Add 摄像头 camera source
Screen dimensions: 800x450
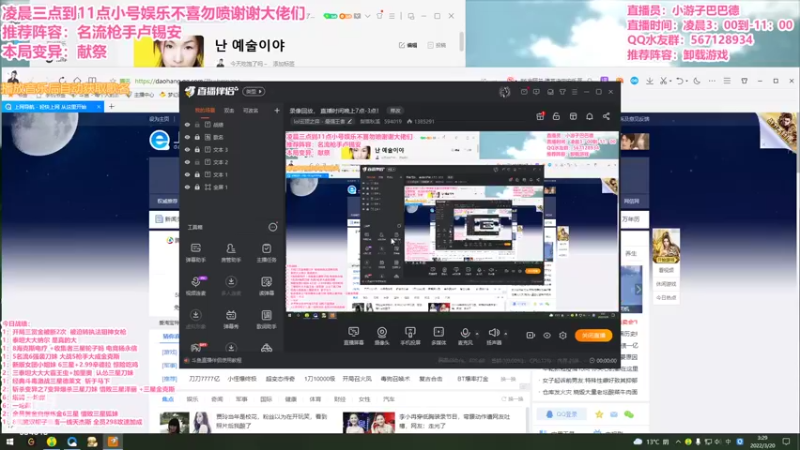click(382, 336)
